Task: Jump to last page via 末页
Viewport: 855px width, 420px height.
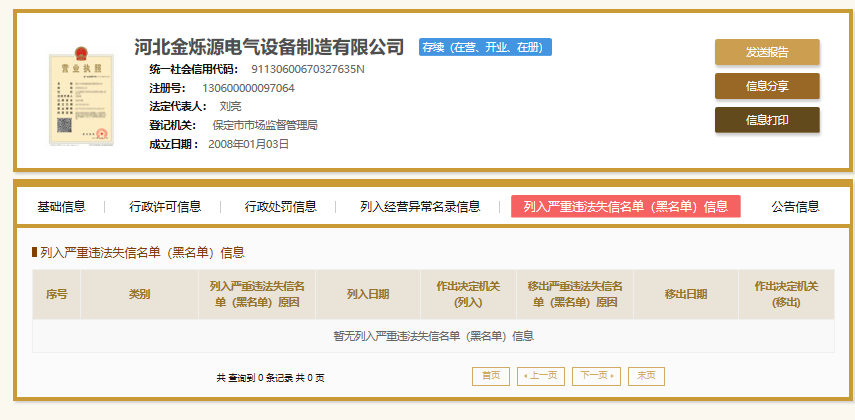Action: pos(646,376)
